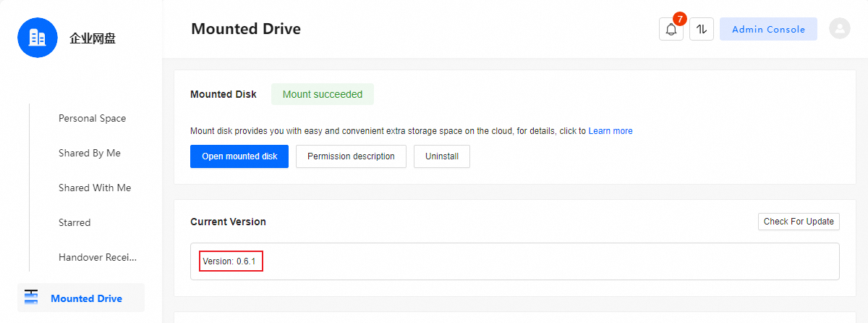Click Check For Update button
Viewport: 868px width, 323px height.
[799, 222]
